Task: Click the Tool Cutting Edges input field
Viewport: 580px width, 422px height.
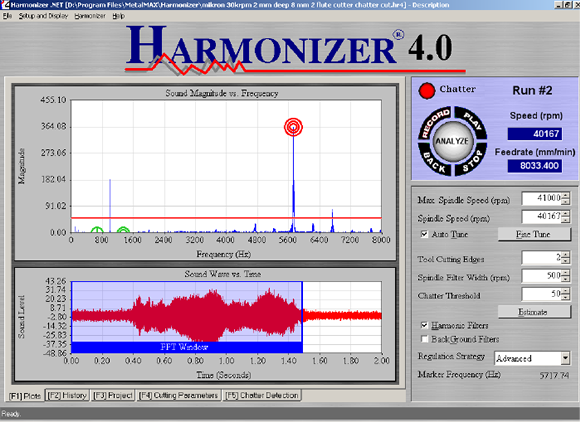Action: (542, 257)
